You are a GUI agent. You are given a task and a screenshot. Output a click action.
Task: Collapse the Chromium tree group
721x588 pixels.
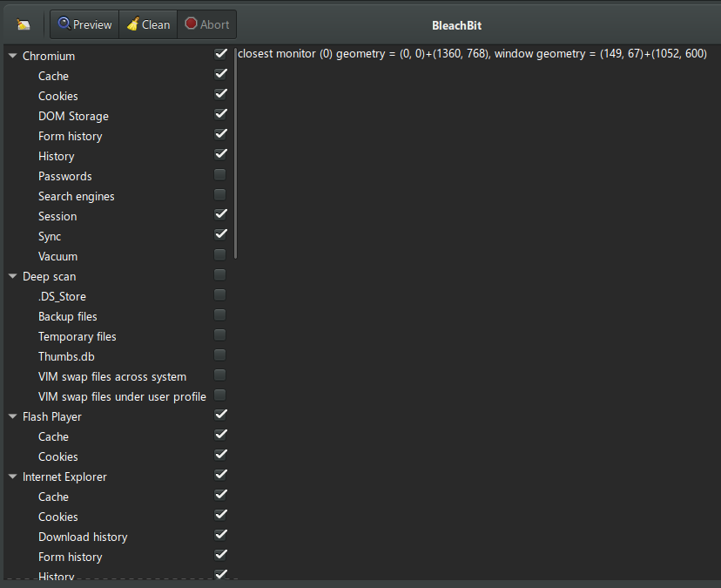(13, 56)
